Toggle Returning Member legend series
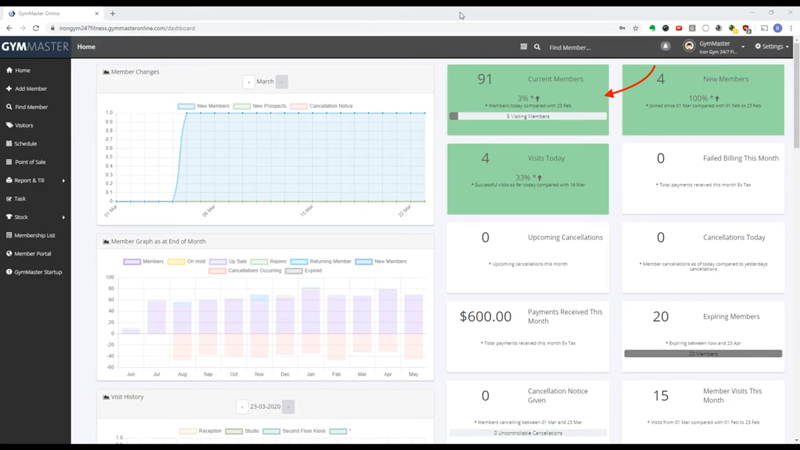 (321, 261)
